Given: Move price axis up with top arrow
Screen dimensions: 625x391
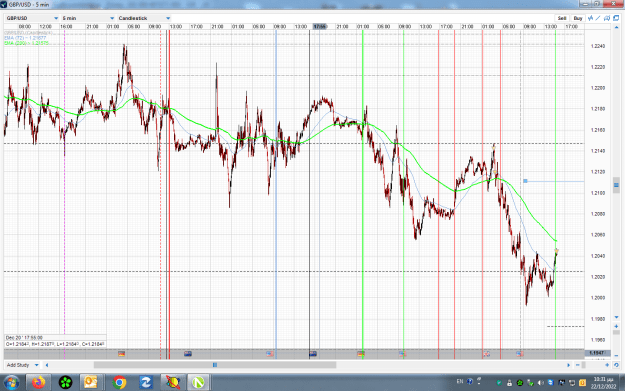Looking at the screenshot, I should click(617, 27).
